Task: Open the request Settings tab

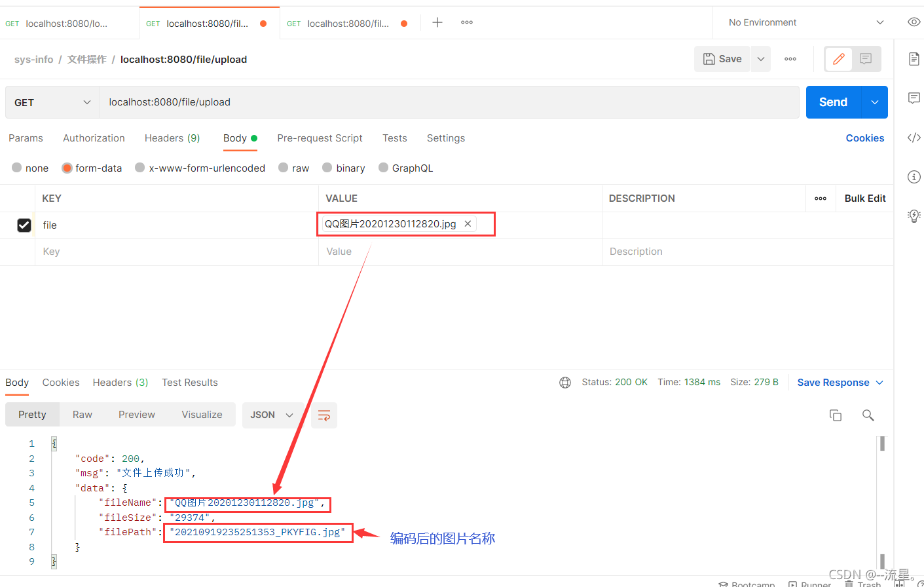Action: [x=446, y=138]
